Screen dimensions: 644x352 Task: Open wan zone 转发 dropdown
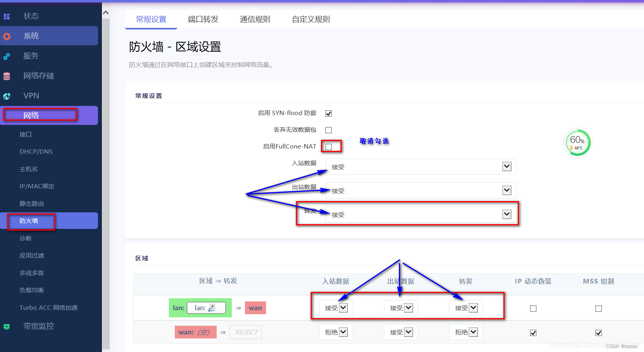coord(466,332)
